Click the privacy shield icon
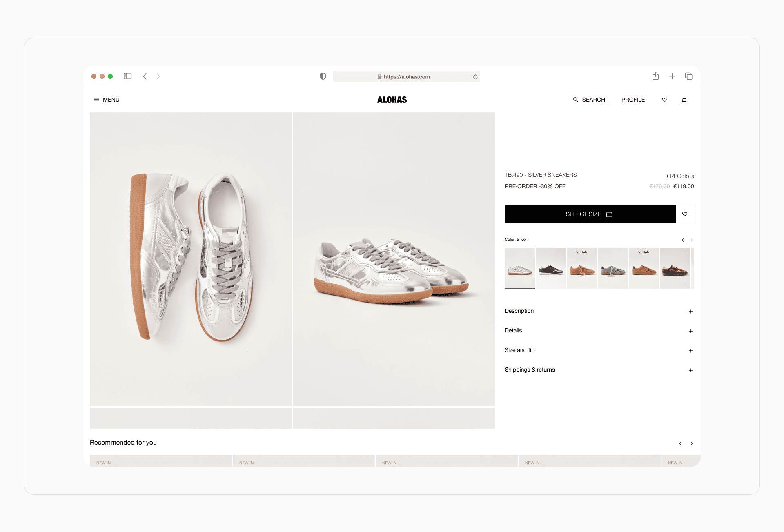The image size is (784, 532). (323, 76)
